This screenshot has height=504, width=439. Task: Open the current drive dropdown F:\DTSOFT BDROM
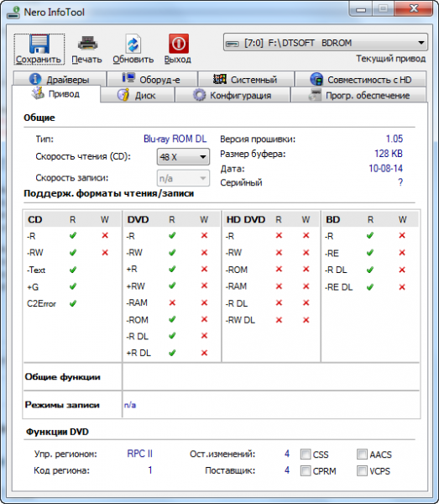(x=326, y=43)
